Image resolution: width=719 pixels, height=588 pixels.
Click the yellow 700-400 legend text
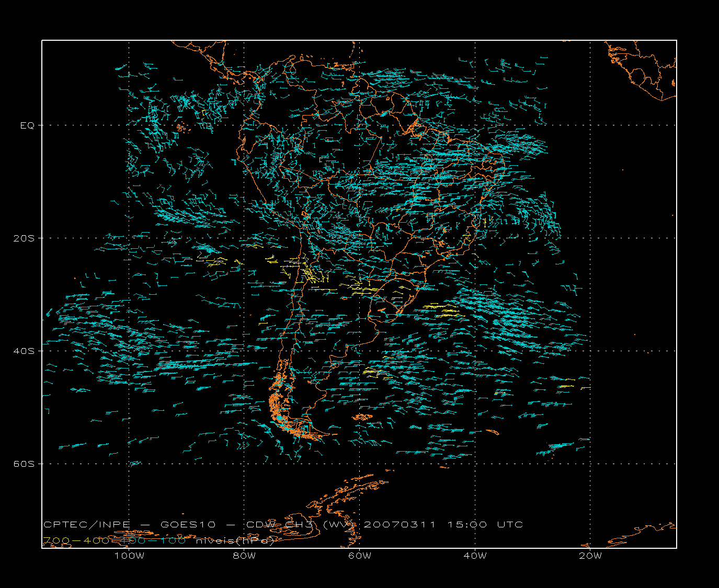[76, 540]
